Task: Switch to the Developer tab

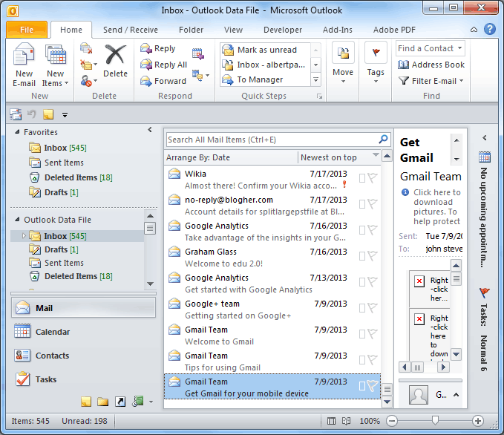Action: [283, 30]
